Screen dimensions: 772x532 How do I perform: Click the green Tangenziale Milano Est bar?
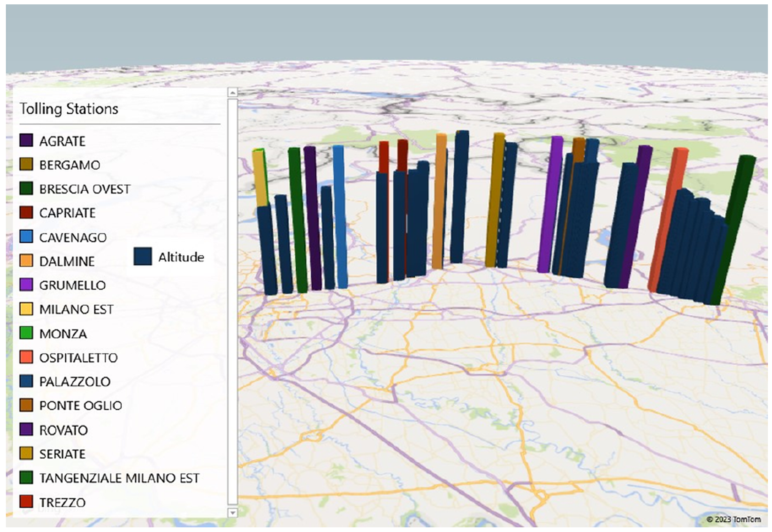[298, 220]
